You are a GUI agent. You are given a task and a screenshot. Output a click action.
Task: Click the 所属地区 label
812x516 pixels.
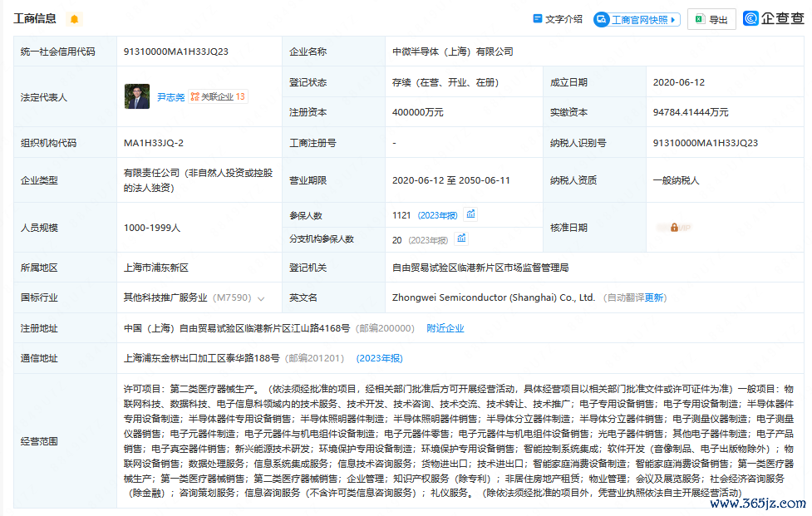[x=39, y=268]
